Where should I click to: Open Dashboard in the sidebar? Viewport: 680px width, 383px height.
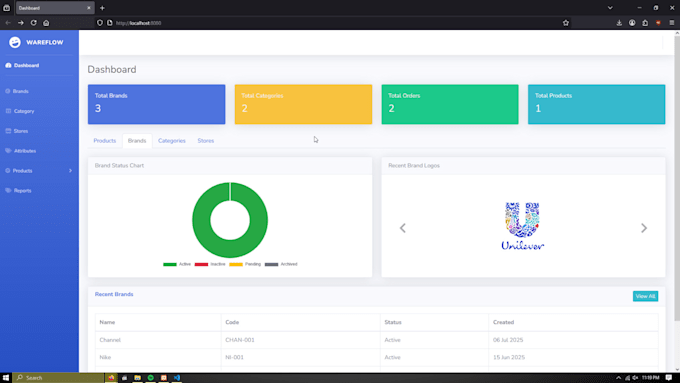click(22, 65)
